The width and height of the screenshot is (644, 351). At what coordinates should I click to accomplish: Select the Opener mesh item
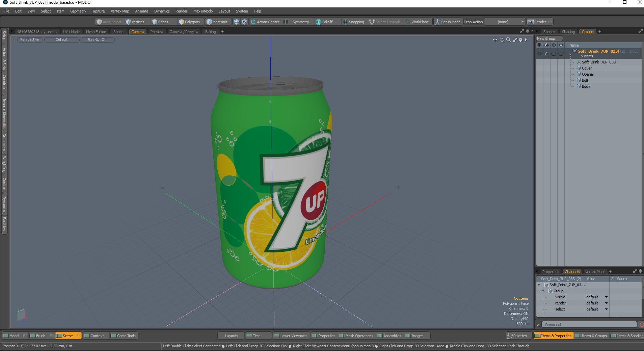point(588,74)
